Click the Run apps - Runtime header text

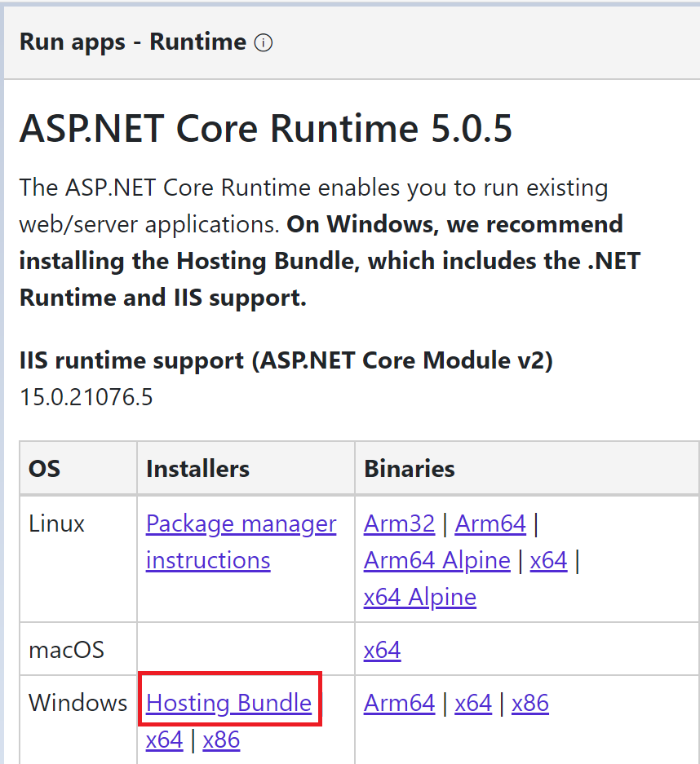[133, 42]
